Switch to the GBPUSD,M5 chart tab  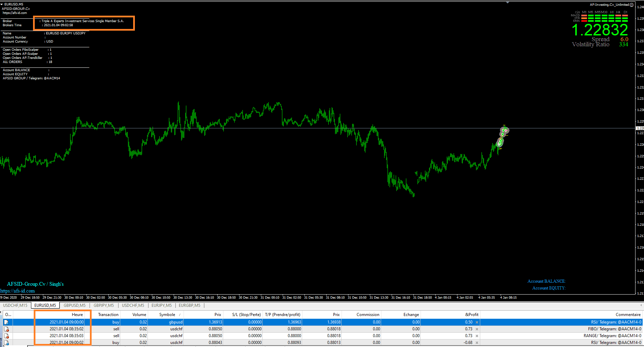coord(75,305)
